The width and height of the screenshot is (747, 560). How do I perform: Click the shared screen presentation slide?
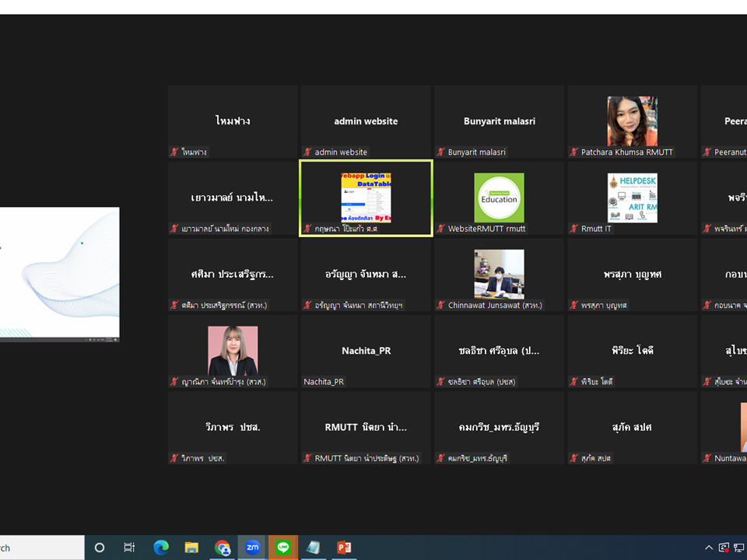(60, 273)
